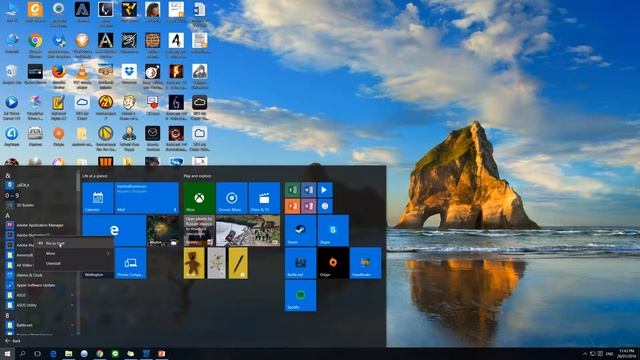
Task: Open Adobe Application Manager from app list
Action: [x=40, y=225]
